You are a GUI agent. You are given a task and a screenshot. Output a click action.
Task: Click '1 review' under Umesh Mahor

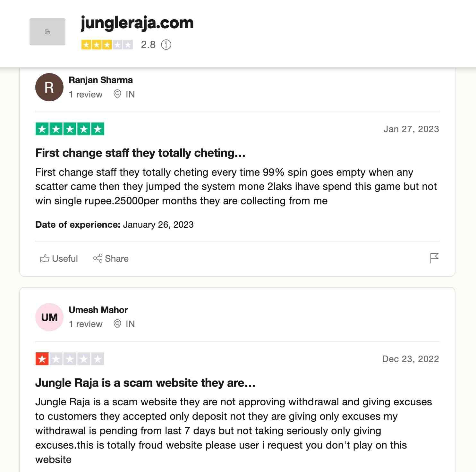pos(86,324)
